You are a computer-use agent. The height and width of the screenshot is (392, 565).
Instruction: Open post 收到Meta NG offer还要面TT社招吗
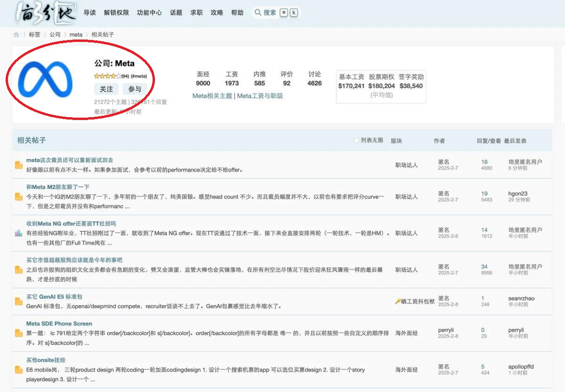click(x=71, y=224)
